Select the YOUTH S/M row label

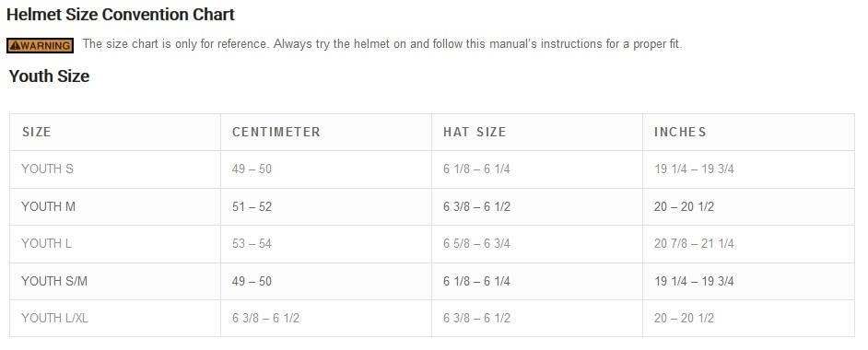(x=54, y=282)
